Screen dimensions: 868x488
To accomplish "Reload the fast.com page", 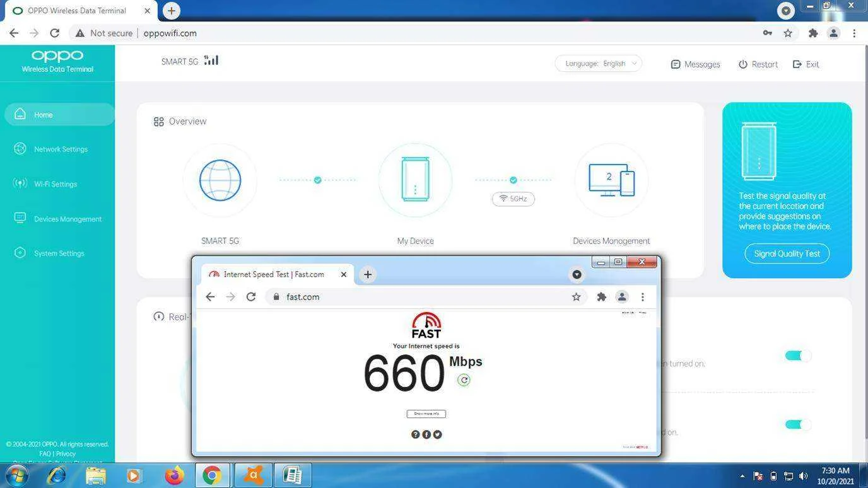I will 251,297.
